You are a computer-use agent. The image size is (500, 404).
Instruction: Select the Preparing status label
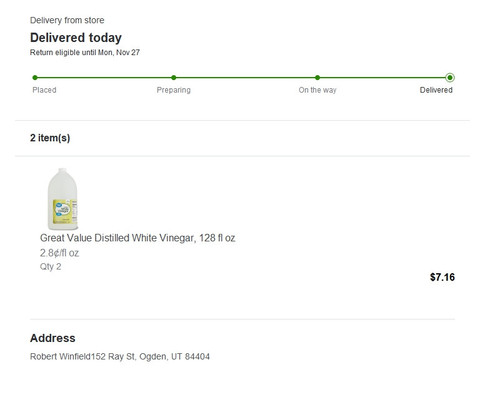[174, 90]
